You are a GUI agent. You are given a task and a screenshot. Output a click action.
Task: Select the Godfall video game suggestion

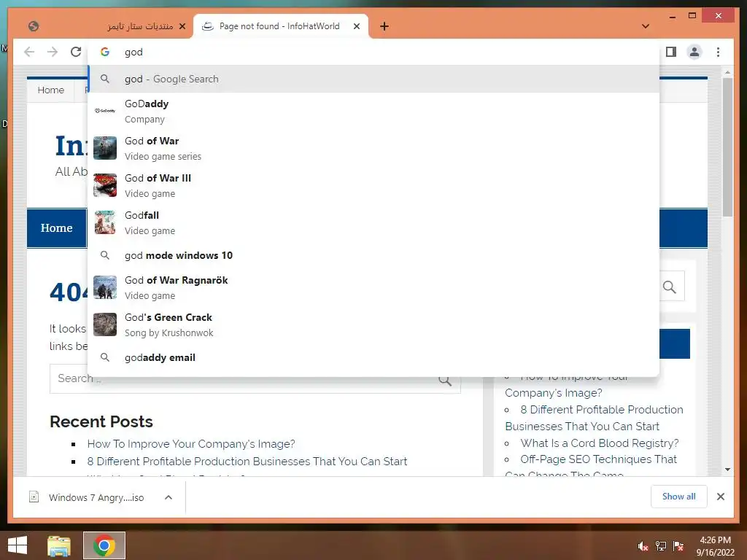click(373, 222)
